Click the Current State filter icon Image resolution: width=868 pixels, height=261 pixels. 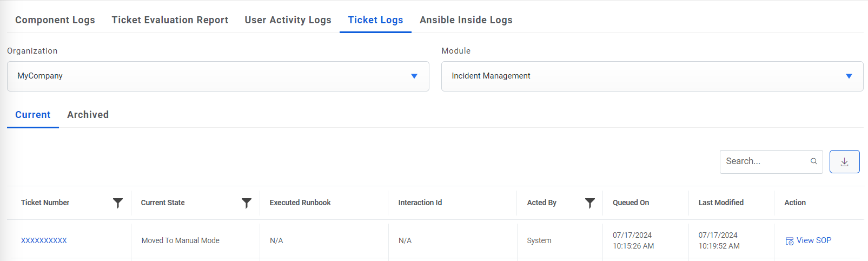tap(246, 203)
